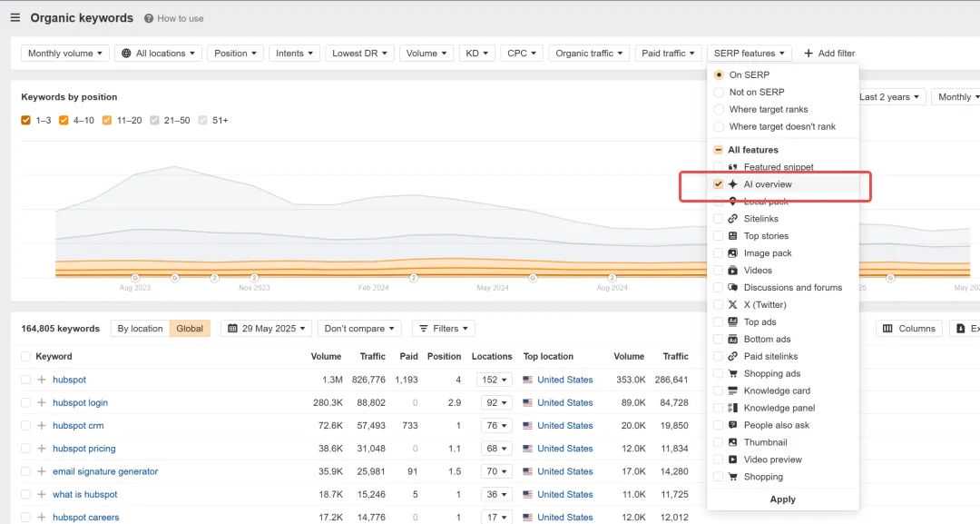Click the Bottom ads icon
The height and width of the screenshot is (524, 980).
[x=732, y=339]
